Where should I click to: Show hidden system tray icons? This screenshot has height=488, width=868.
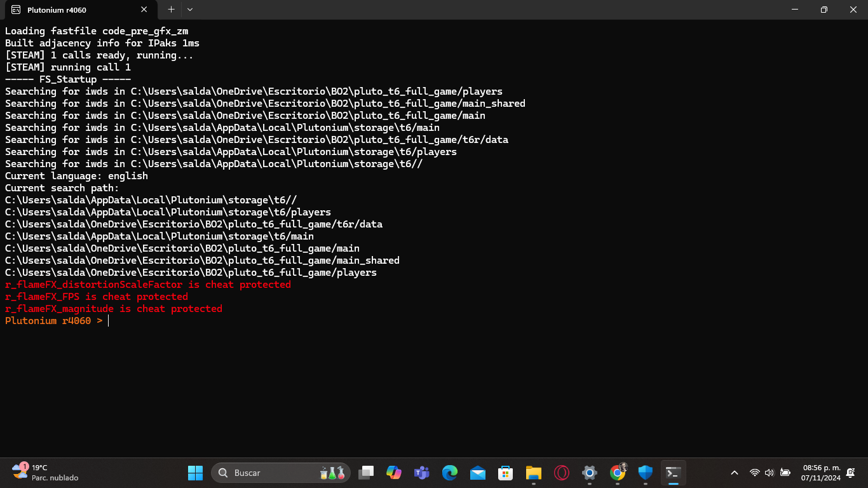tap(735, 473)
